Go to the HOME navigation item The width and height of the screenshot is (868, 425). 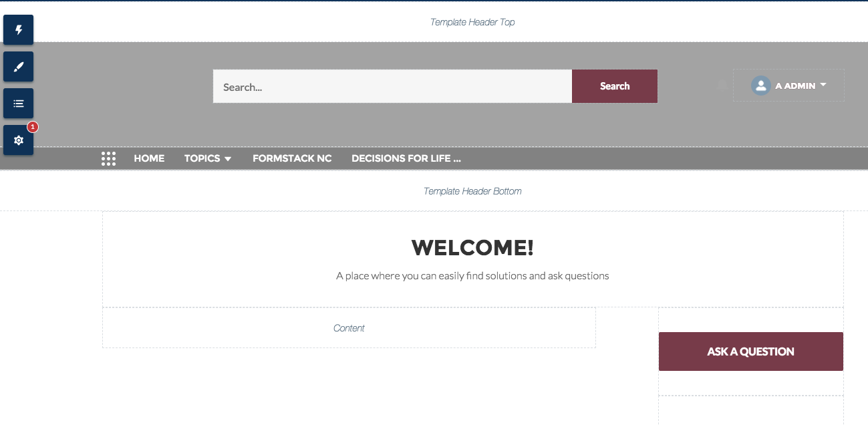tap(149, 158)
